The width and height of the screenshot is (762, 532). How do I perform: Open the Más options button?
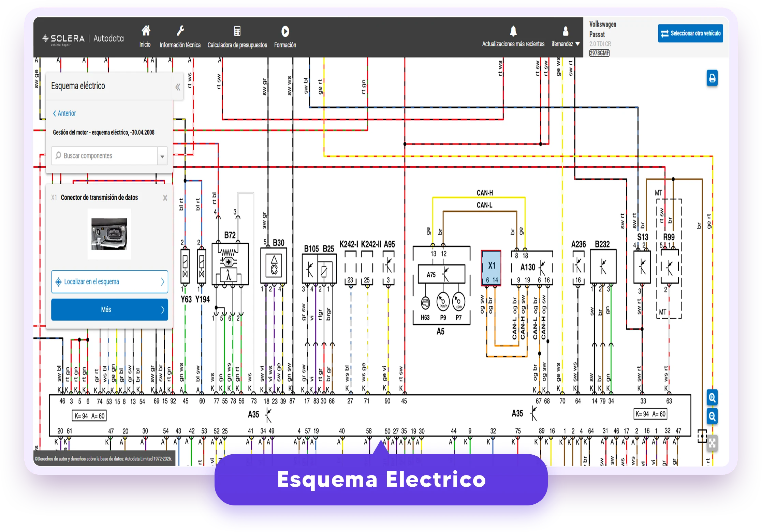tap(109, 309)
